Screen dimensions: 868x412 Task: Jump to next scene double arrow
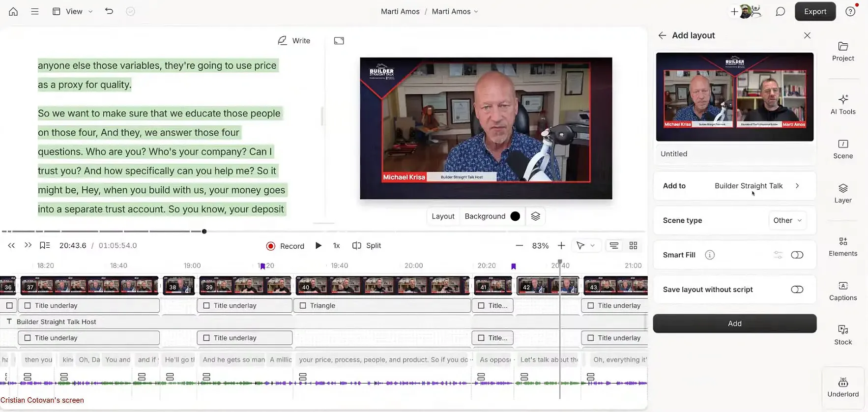(28, 245)
